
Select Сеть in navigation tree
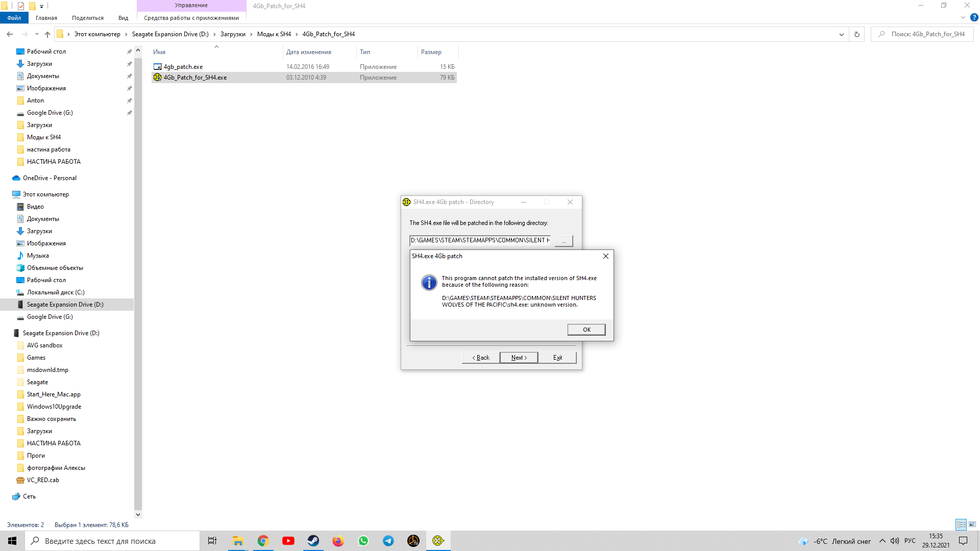29,496
